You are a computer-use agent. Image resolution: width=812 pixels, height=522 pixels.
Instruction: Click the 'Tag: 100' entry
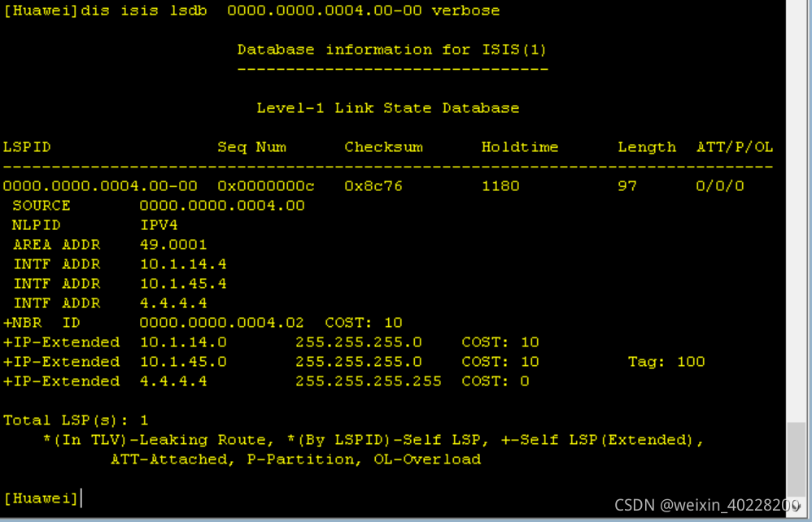(666, 362)
